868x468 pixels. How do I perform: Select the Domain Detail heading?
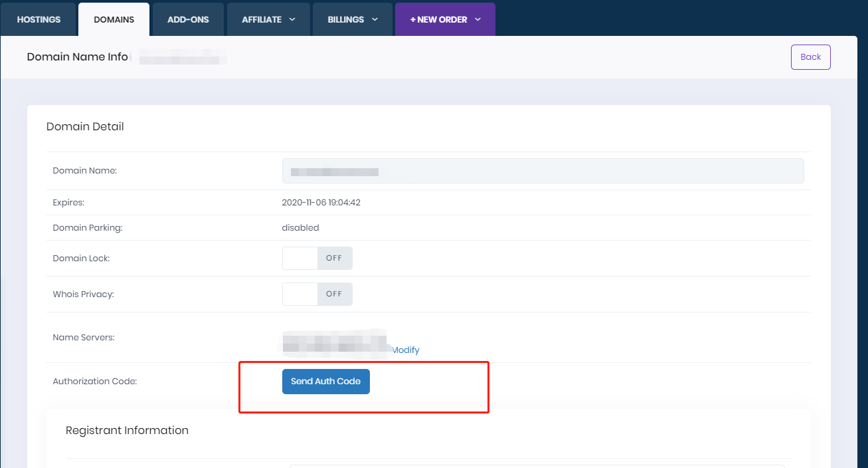point(85,126)
